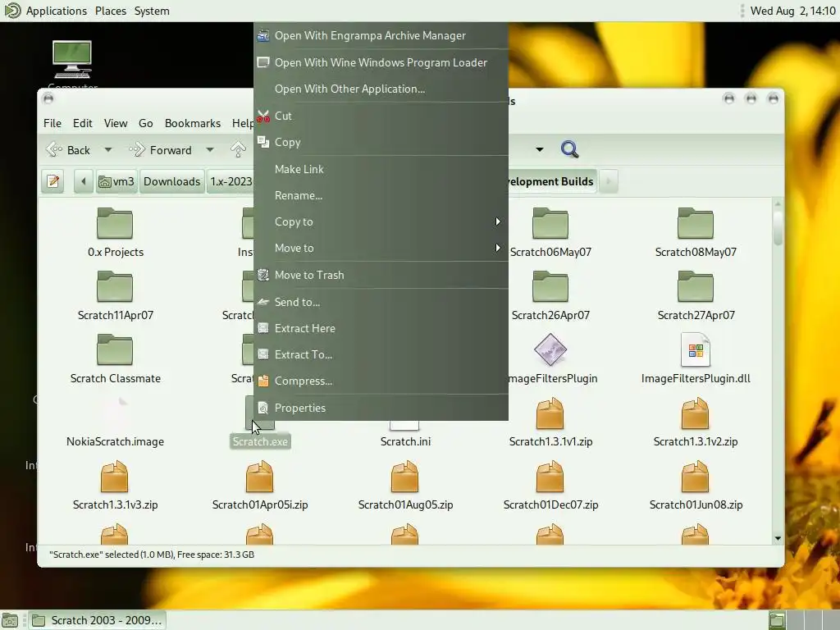
Task: Open the View menu
Action: coord(116,123)
